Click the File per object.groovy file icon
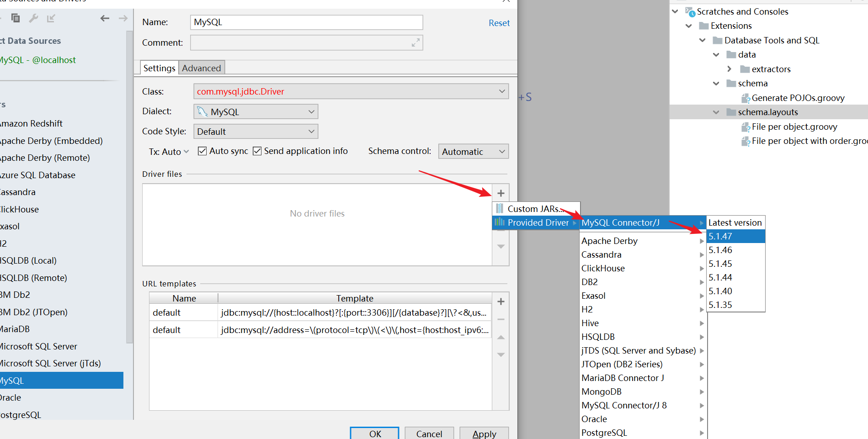The height and width of the screenshot is (439, 868). (746, 127)
